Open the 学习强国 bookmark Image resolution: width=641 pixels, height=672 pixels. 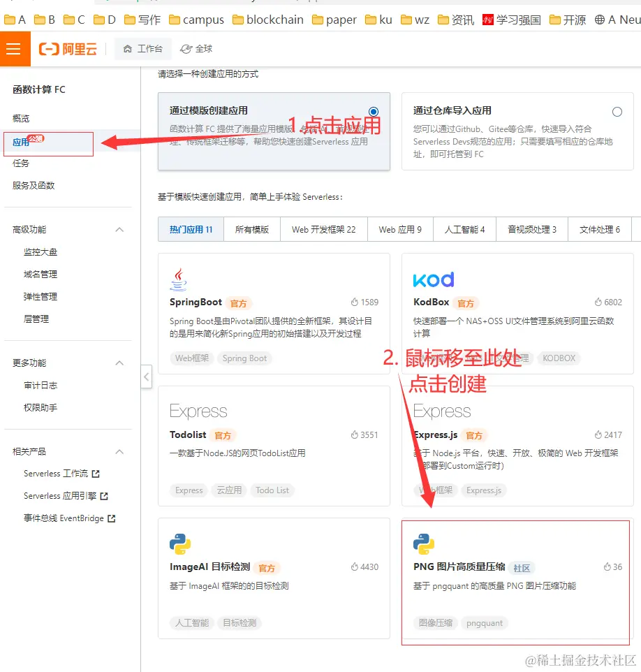click(511, 20)
